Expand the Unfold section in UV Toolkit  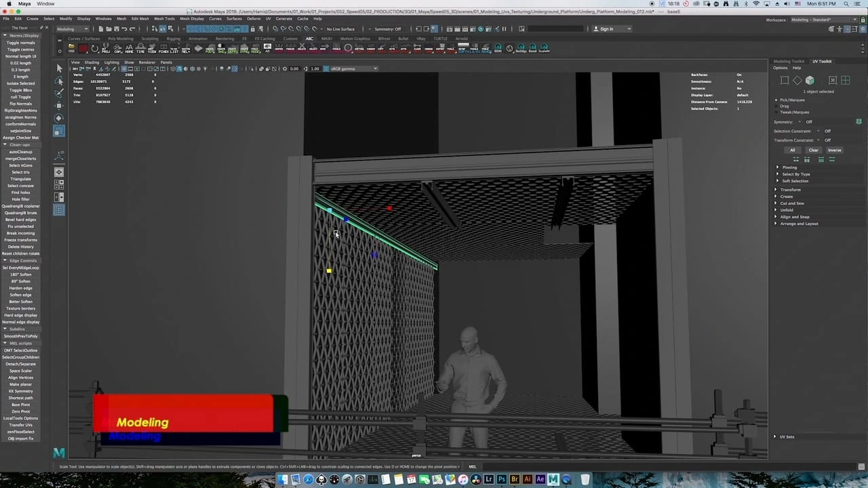coord(787,210)
